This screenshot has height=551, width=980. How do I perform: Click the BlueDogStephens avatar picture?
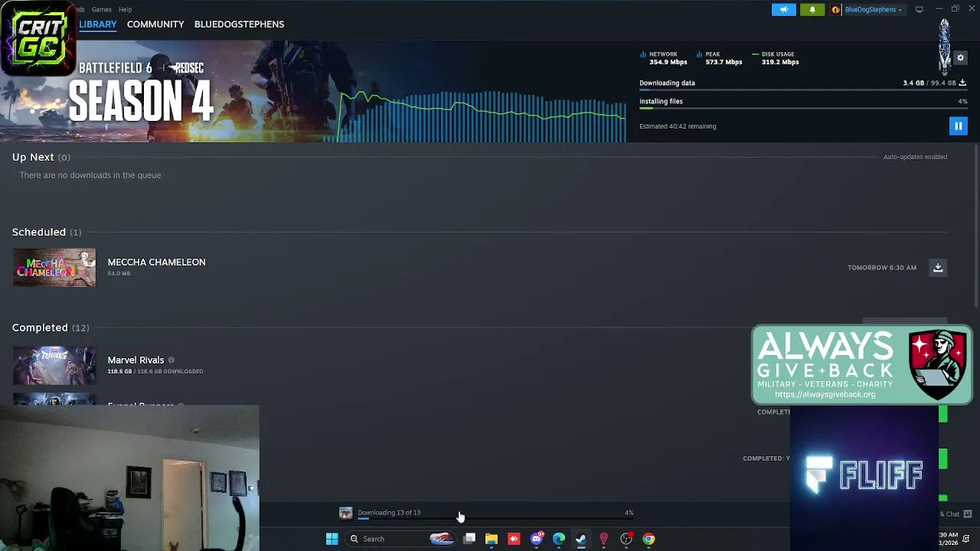836,9
